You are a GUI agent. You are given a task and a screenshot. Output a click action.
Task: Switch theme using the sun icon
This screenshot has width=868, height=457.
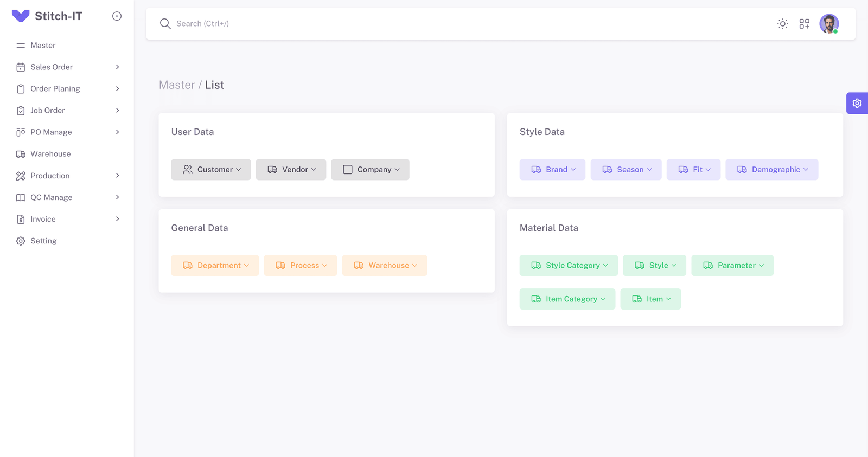coord(782,24)
